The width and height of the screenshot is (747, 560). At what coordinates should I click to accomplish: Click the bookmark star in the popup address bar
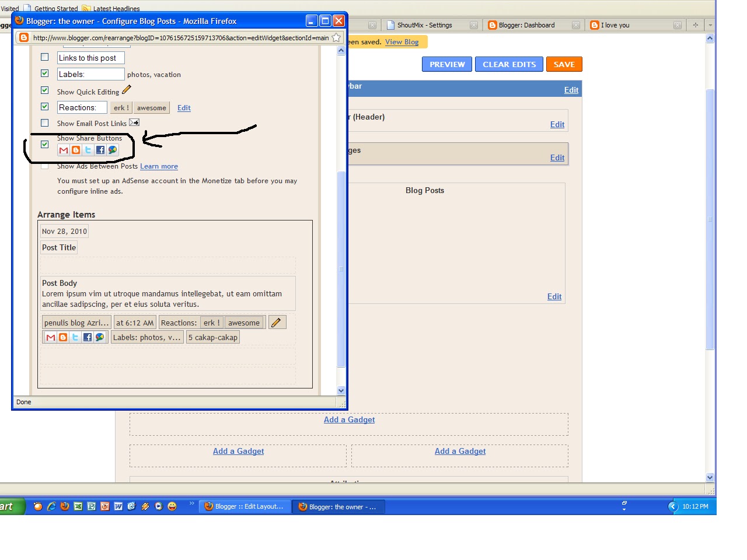(336, 37)
